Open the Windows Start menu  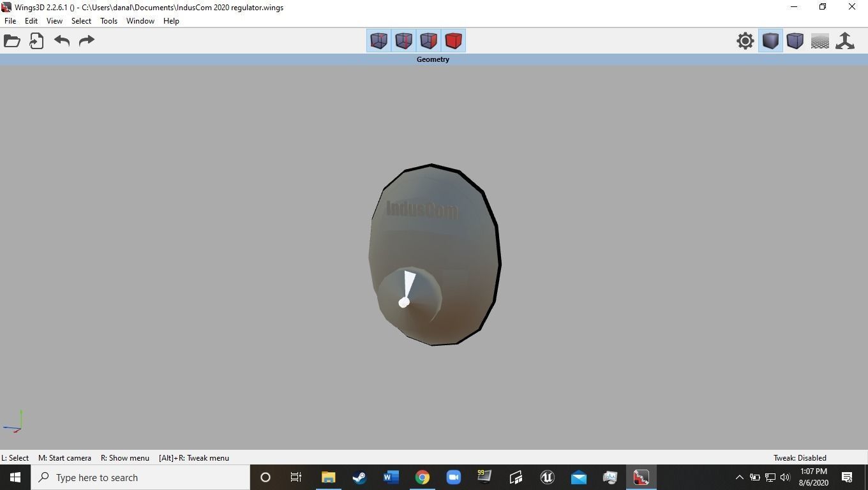[15, 477]
